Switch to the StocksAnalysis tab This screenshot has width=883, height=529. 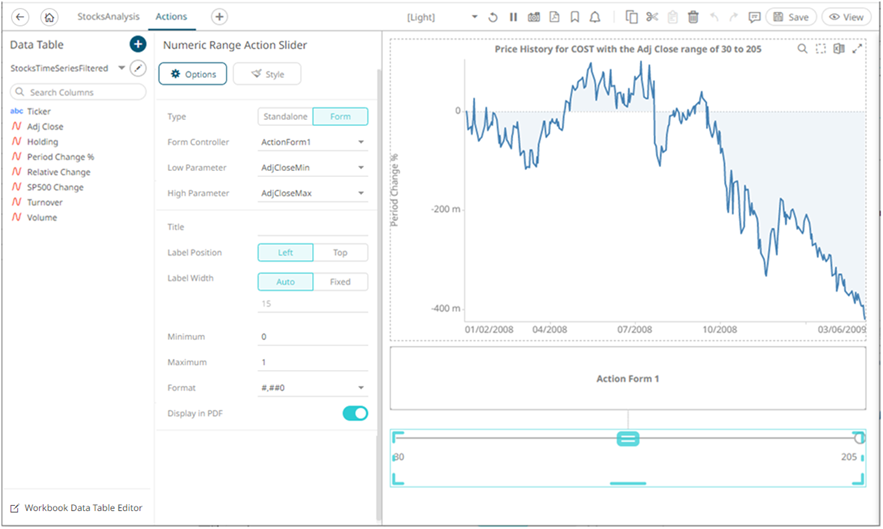pyautogui.click(x=108, y=17)
